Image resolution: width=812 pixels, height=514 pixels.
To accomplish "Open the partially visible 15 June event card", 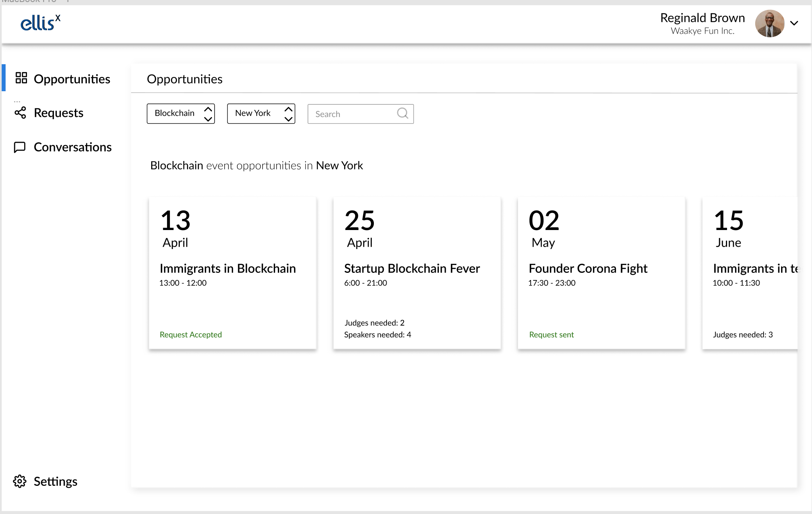I will tap(749, 272).
